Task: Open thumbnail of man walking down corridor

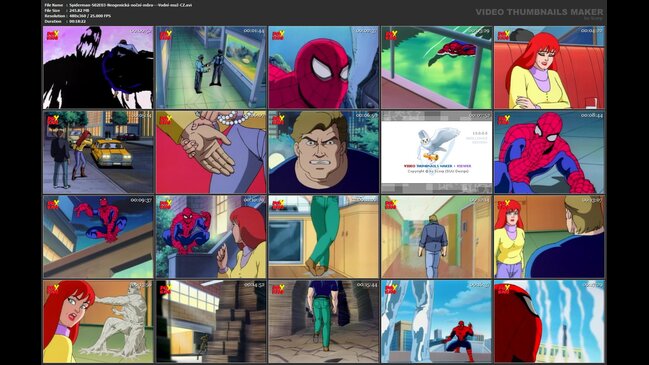Action: click(437, 237)
